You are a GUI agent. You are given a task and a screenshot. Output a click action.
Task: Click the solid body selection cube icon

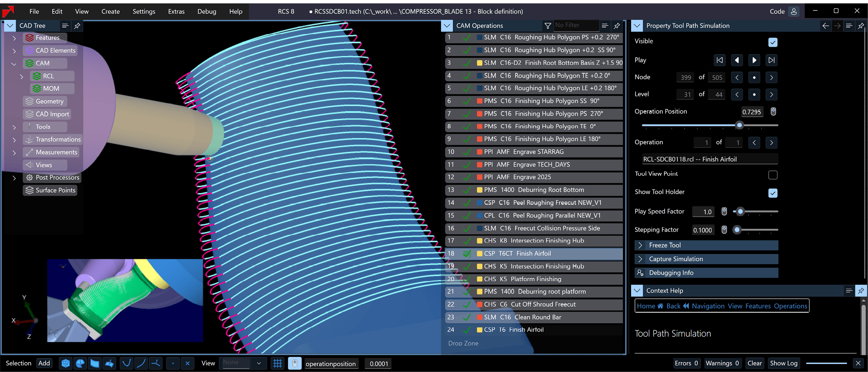click(x=66, y=363)
